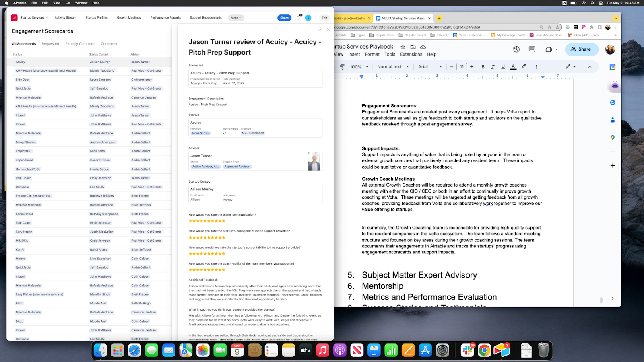Image resolution: width=644 pixels, height=362 pixels.
Task: Click the blue Airtable Share button
Action: [x=284, y=18]
